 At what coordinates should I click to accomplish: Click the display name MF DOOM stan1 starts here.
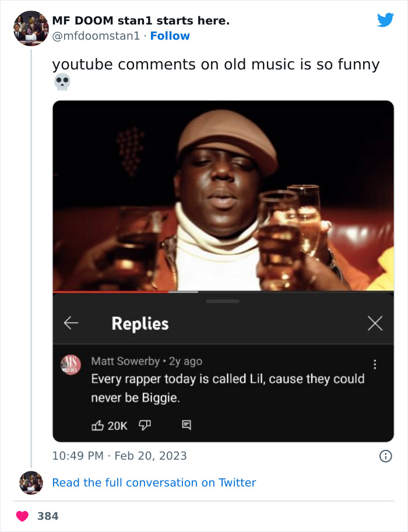[140, 20]
